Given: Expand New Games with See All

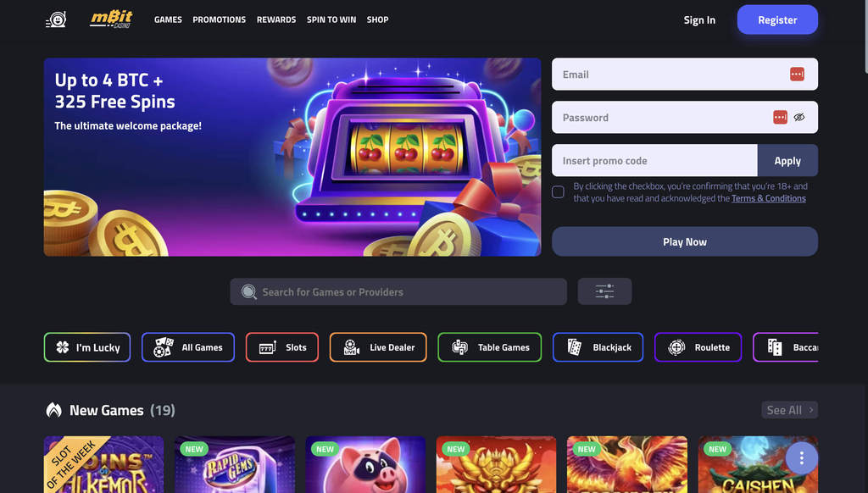Looking at the screenshot, I should coord(789,410).
